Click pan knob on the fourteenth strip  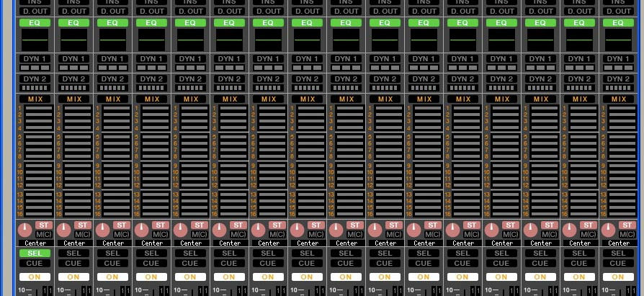530,230
